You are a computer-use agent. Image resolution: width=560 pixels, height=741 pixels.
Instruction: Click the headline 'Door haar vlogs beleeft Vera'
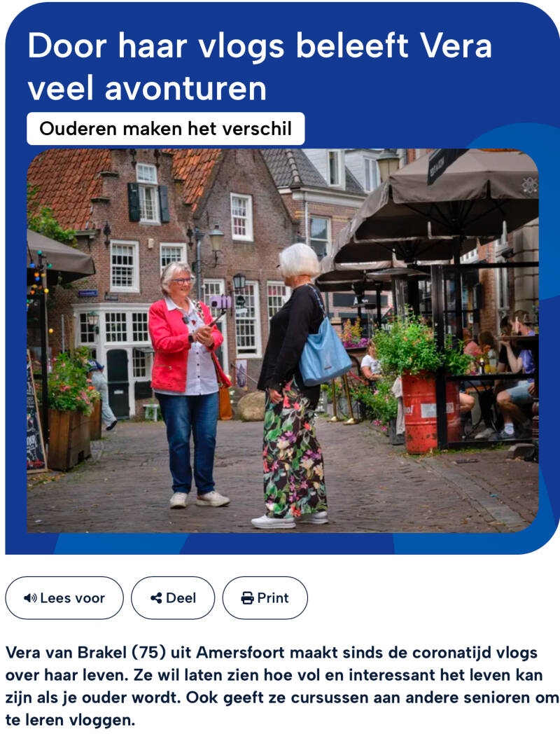[260, 46]
